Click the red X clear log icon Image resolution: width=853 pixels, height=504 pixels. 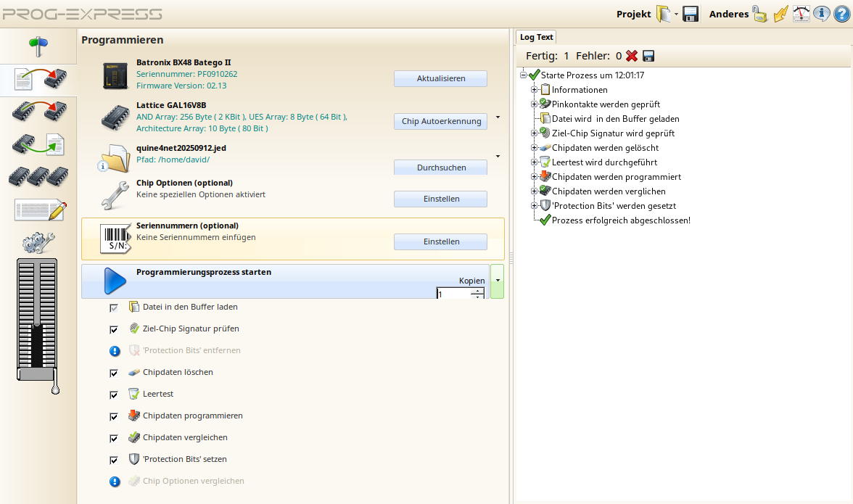click(x=632, y=56)
